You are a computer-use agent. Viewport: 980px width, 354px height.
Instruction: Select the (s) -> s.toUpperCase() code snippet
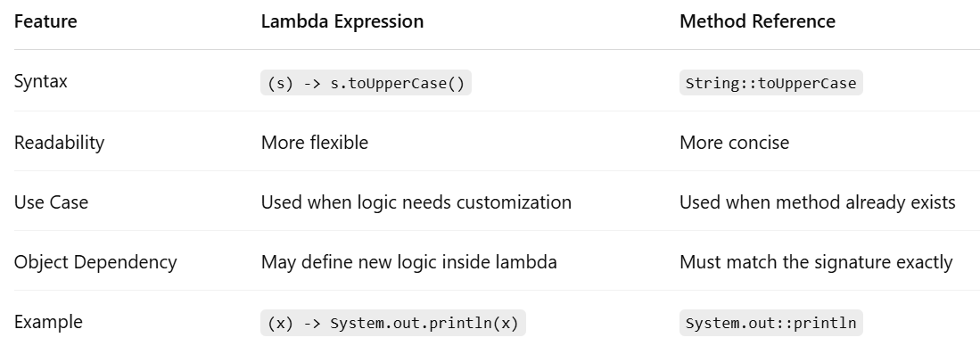click(x=366, y=83)
